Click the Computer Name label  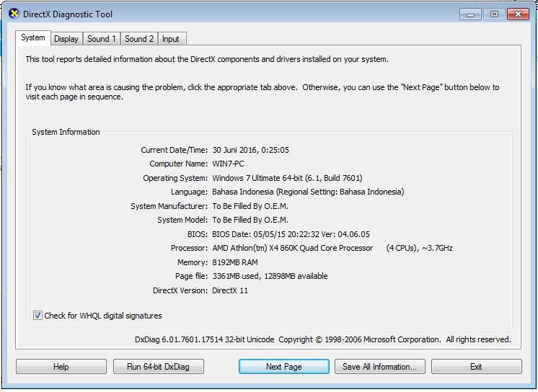click(x=178, y=164)
